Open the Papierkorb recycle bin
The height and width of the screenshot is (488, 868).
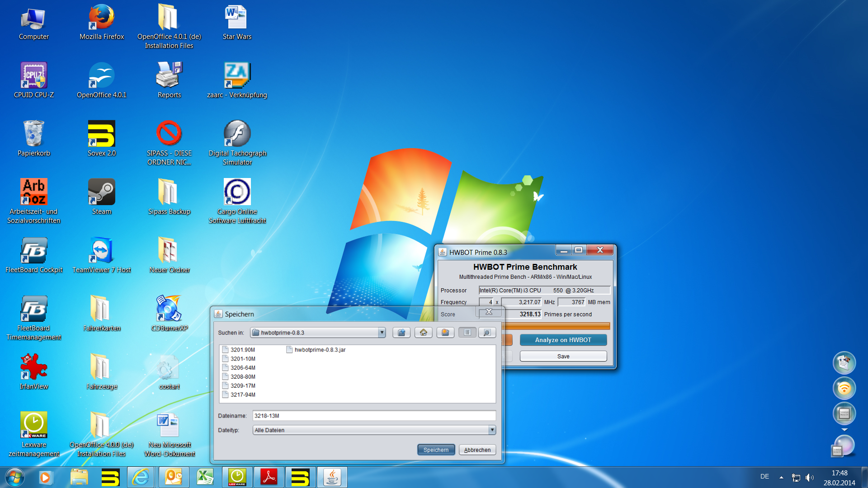tap(33, 139)
